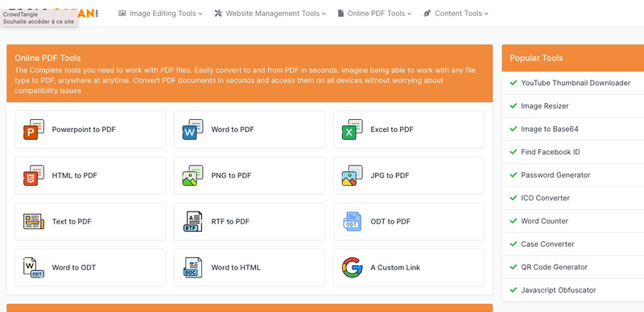Open Image Resizer from Popular Tools
Image resolution: width=644 pixels, height=312 pixels.
click(545, 106)
